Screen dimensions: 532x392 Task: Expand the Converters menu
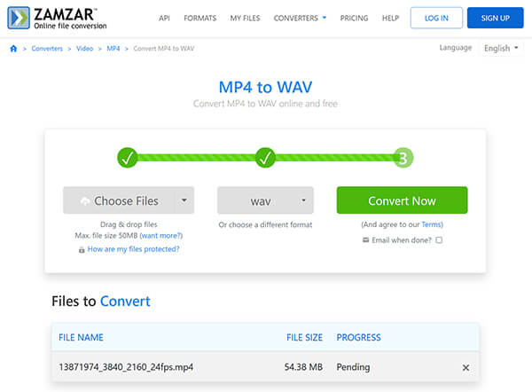[x=300, y=18]
